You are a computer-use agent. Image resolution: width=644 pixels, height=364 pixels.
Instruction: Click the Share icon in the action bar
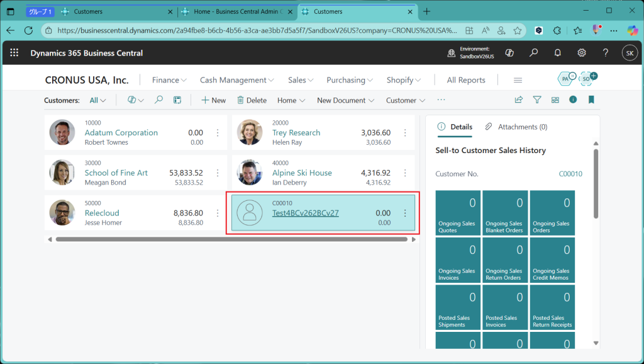point(519,100)
